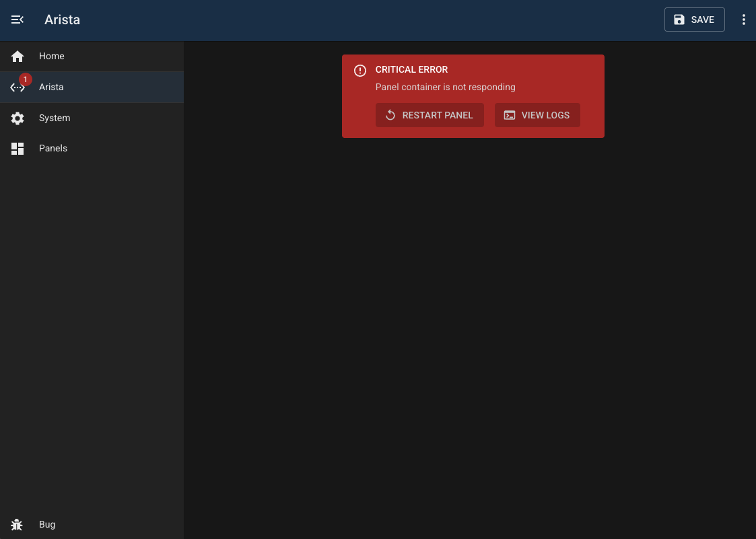Click the Bug icon at the sidebar bottom
Screen dimensions: 756x539
click(17, 524)
